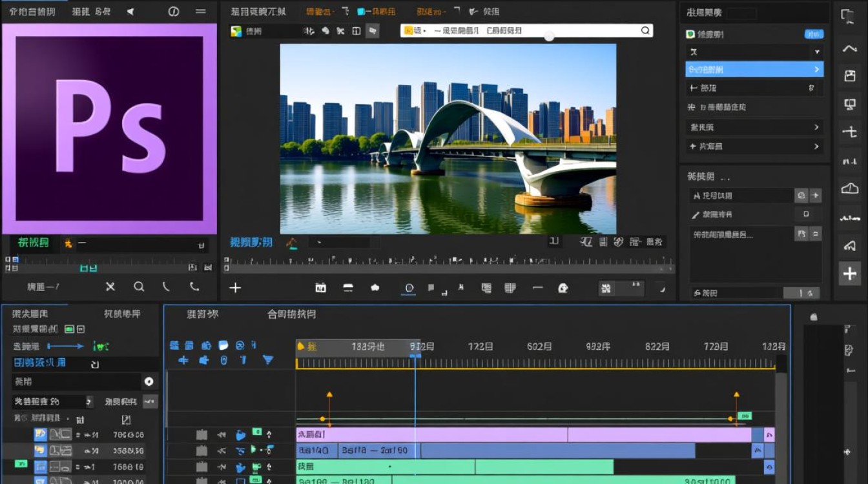Click the white round handle under the search bar
Image resolution: width=868 pixels, height=484 pixels.
549,37
